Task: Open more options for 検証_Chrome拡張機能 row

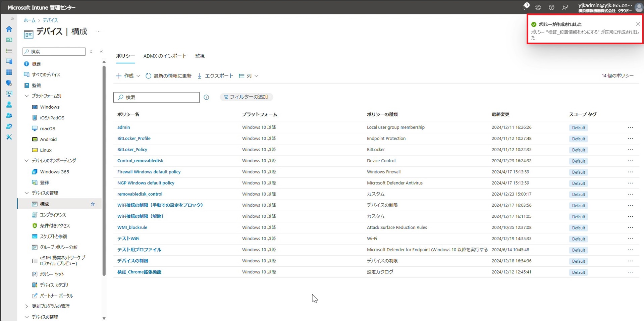Action: [631, 272]
